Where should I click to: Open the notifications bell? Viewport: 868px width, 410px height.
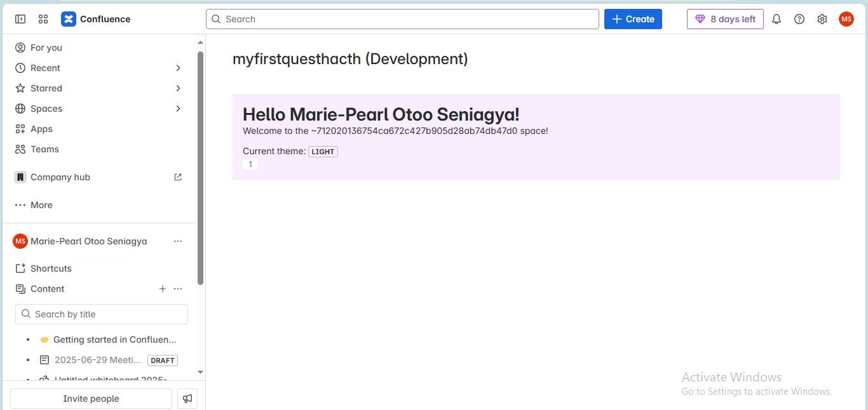[x=776, y=19]
